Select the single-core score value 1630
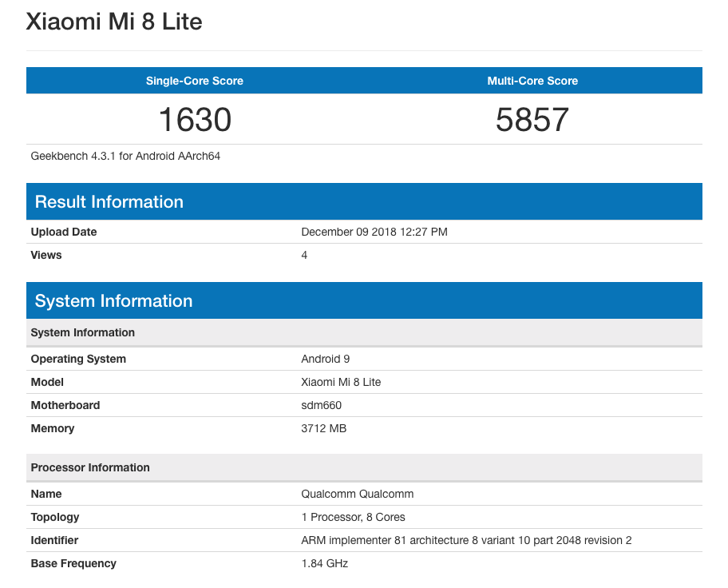This screenshot has width=728, height=588. coord(195,120)
